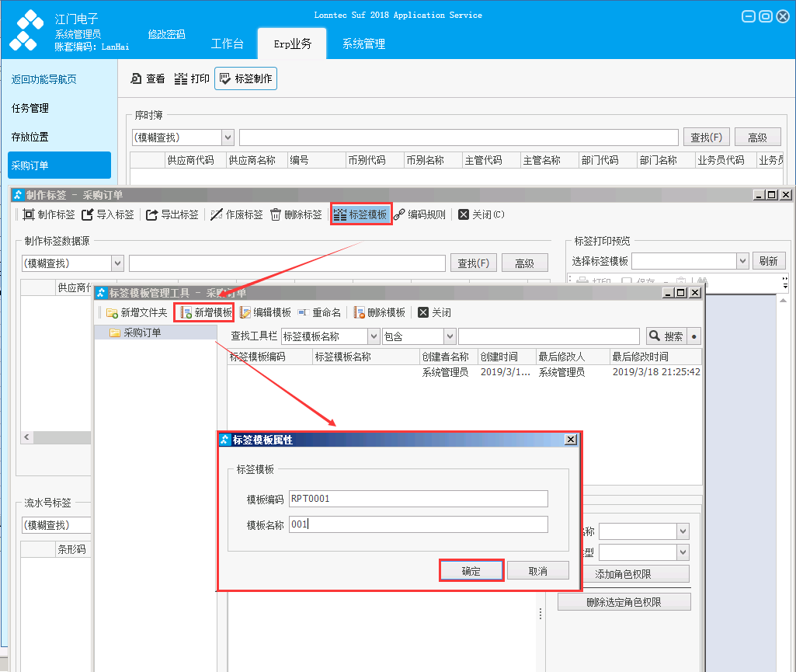Switch to 系统管理 tab
This screenshot has height=672, width=796.
tap(363, 44)
